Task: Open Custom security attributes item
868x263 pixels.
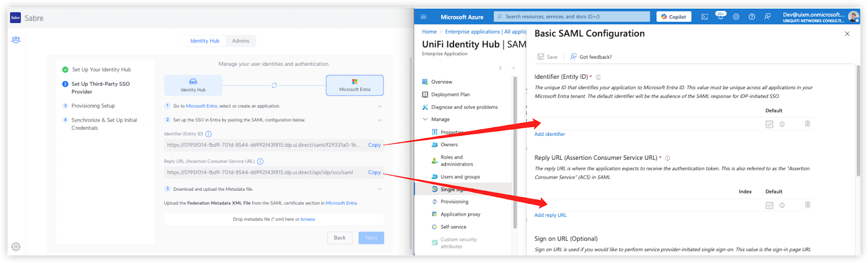Action: tap(454, 243)
